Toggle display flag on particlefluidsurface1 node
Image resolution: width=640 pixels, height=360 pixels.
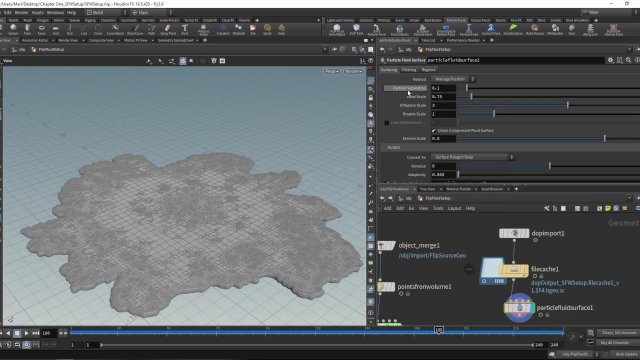(x=532, y=308)
